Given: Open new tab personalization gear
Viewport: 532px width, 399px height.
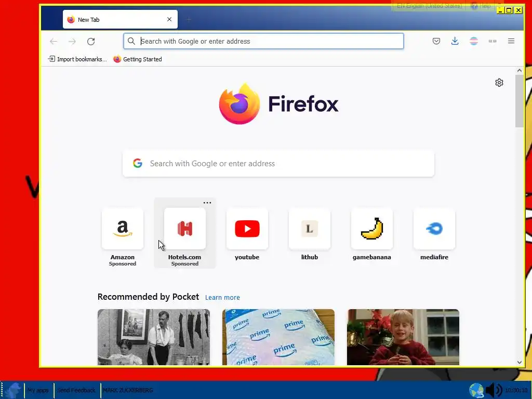Looking at the screenshot, I should coord(499,83).
